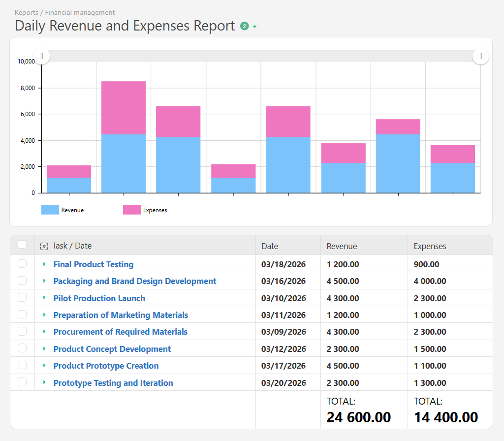
Task: Expand the Prototype Testing and Iteration row
Action: 45,382
